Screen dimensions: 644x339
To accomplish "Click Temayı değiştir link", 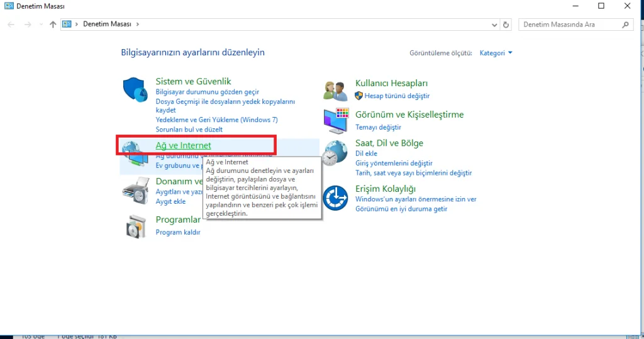I will [378, 127].
